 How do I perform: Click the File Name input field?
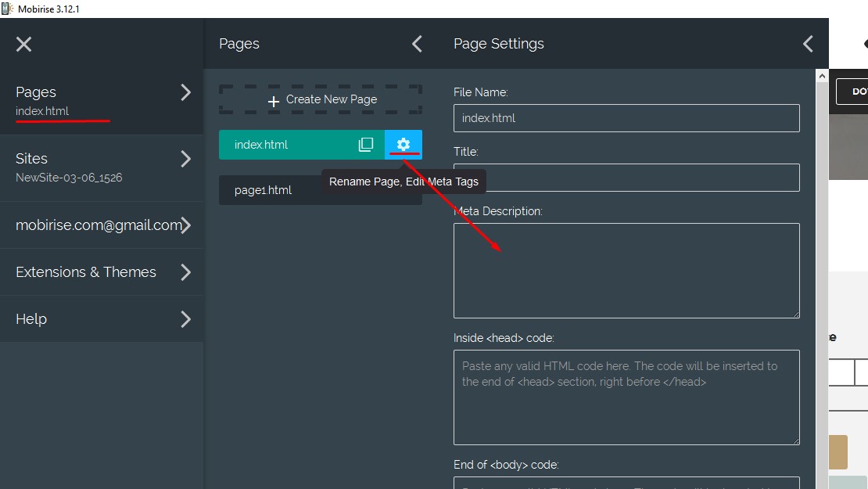coord(626,118)
